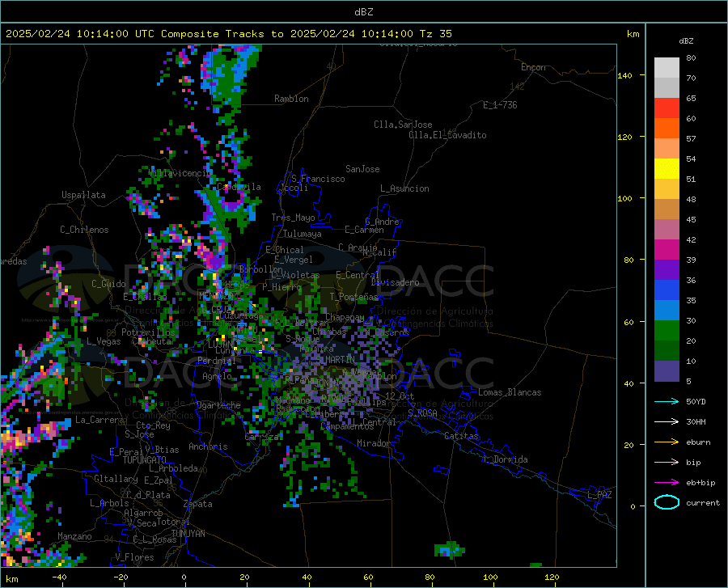Click the cyan 50YD arrow legend icon

pos(667,401)
